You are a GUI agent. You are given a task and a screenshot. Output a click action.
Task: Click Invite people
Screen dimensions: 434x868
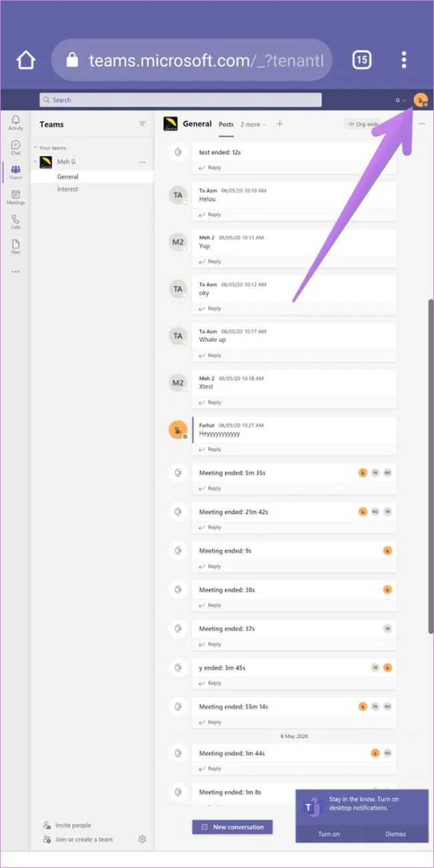point(67,826)
